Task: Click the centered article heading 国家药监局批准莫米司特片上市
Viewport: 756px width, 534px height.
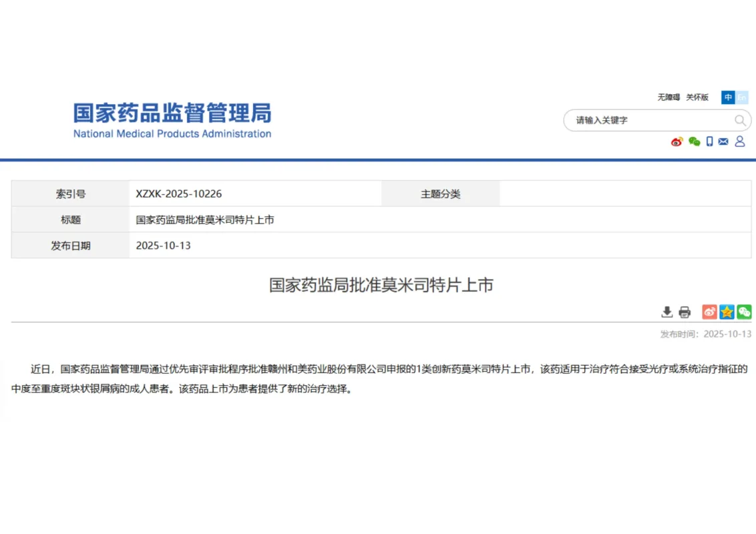Action: [x=381, y=285]
